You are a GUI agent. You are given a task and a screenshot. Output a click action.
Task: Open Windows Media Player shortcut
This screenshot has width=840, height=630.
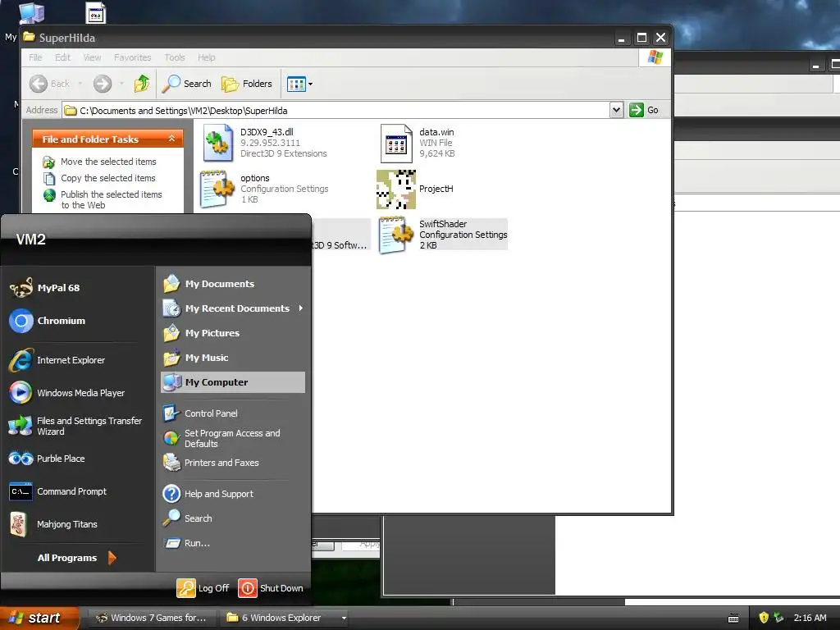tap(67, 393)
